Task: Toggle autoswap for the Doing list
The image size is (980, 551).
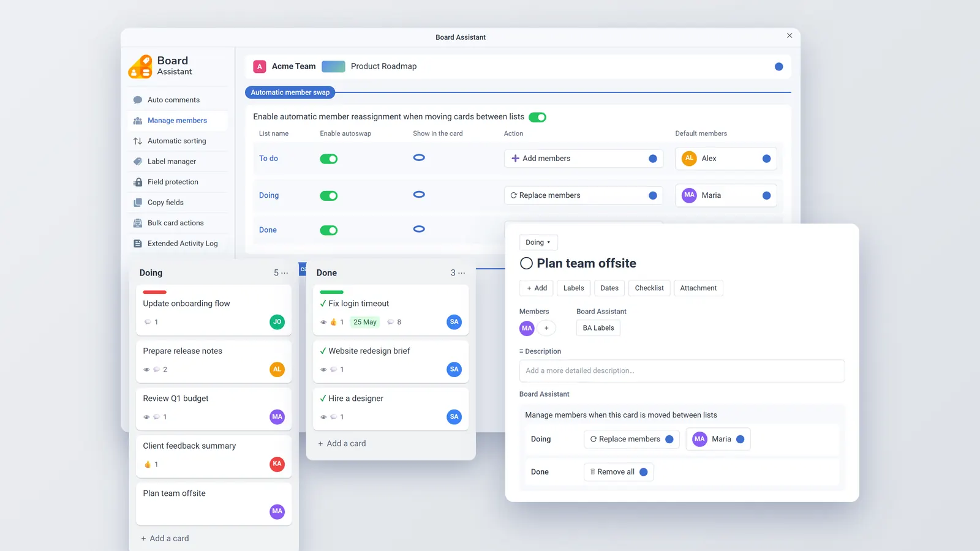Action: pyautogui.click(x=329, y=196)
